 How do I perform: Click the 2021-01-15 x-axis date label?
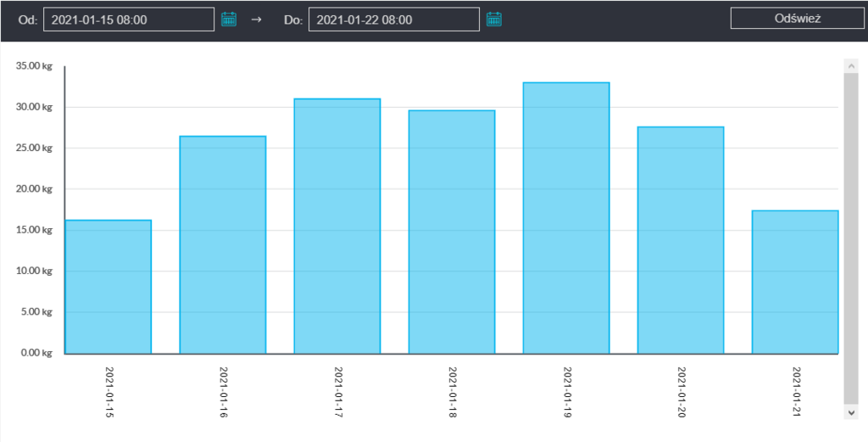[109, 393]
